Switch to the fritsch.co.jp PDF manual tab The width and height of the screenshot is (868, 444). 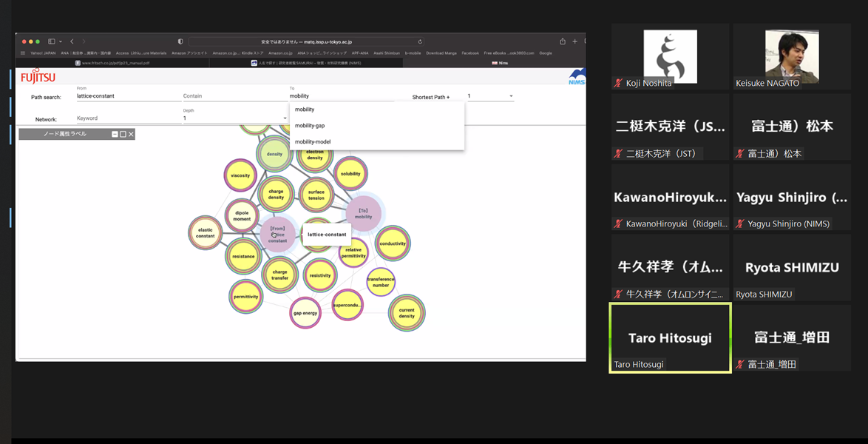[x=112, y=63]
